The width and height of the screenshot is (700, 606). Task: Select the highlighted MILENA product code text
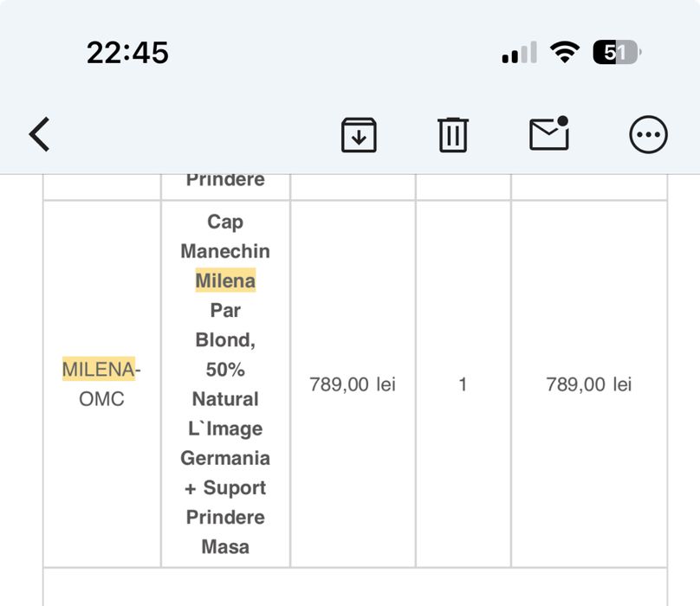click(x=98, y=370)
